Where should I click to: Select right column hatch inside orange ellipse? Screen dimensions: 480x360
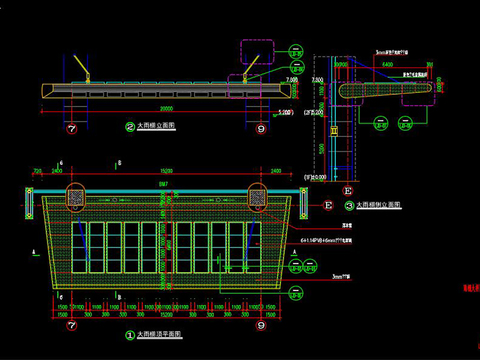coord(257,197)
